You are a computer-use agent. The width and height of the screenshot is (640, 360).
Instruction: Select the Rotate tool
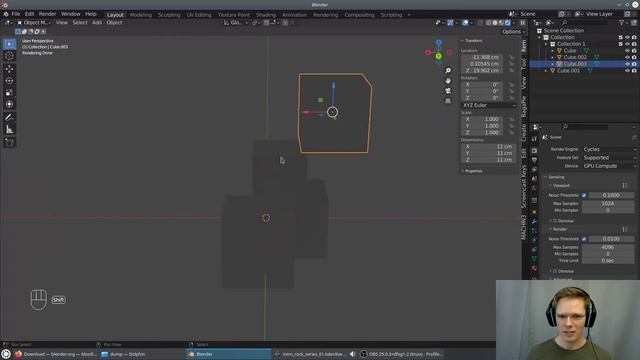click(9, 81)
